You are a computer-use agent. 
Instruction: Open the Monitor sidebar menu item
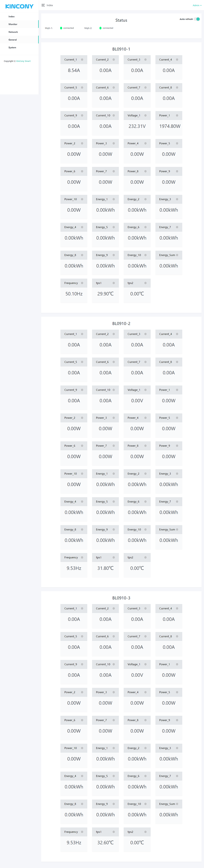pyautogui.click(x=13, y=24)
